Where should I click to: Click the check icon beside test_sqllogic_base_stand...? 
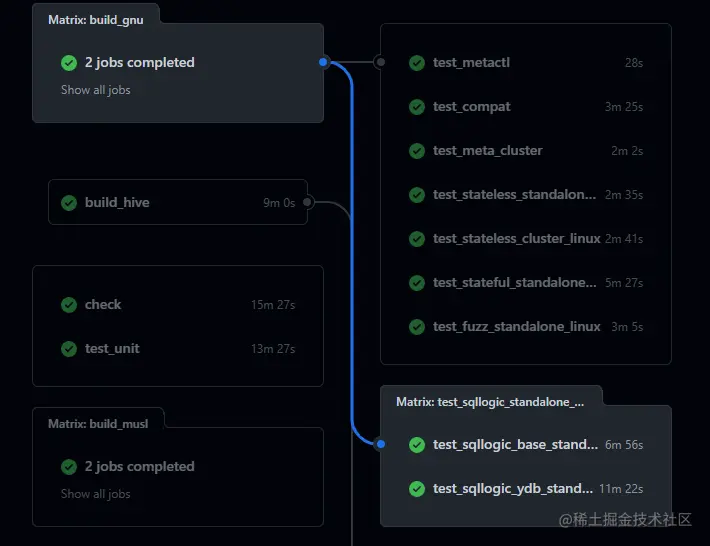click(x=417, y=445)
